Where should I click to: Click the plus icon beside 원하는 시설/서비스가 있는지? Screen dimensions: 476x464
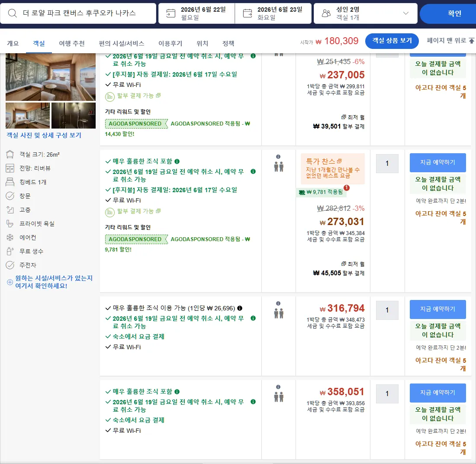10,282
